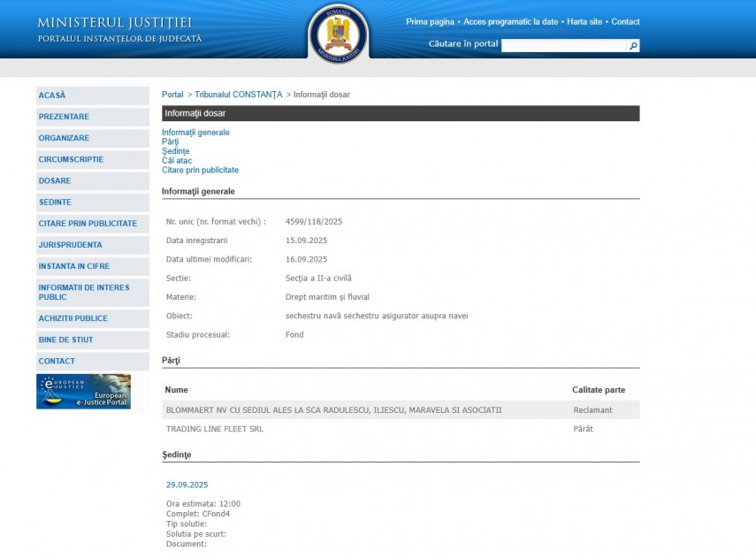Click the last modified date 16.09.2025

[306, 259]
